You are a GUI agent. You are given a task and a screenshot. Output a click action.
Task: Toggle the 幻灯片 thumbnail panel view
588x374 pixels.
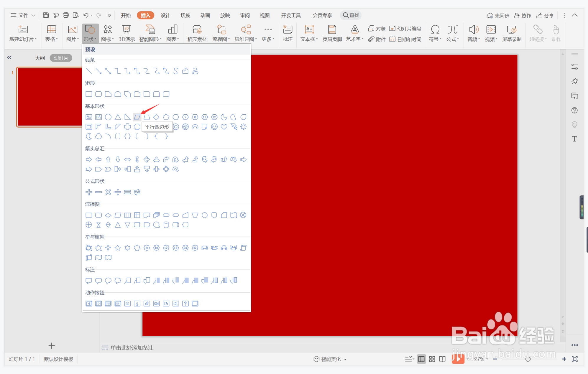(61, 58)
